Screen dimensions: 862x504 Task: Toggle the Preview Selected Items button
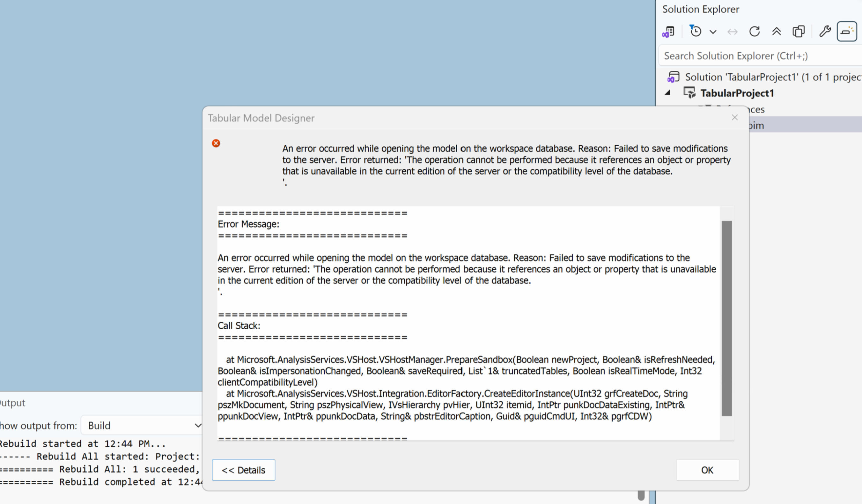pos(847,32)
